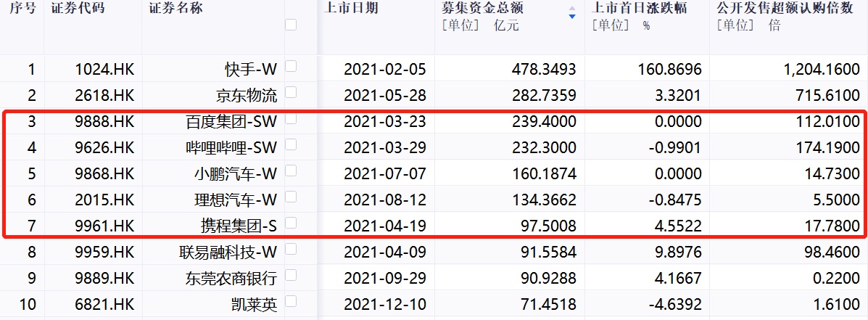Viewport: 868px width, 320px height.
Task: Click the 募集资金总额 column header
Action: [483, 9]
